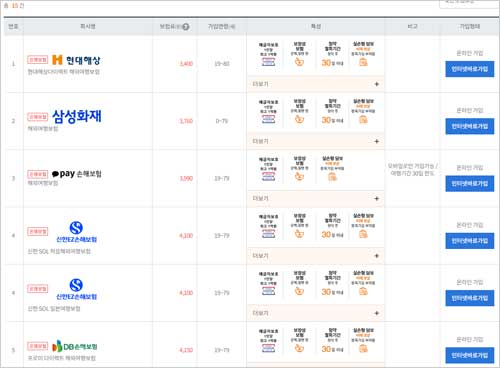Click 인터넷바로가입 button for pay 손해보험
500x368 pixels.
pyautogui.click(x=470, y=184)
